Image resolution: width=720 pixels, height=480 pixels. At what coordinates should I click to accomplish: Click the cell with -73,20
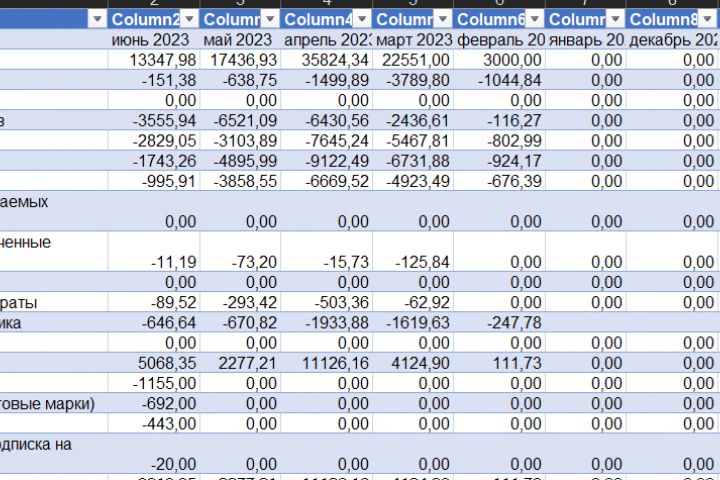click(x=240, y=252)
